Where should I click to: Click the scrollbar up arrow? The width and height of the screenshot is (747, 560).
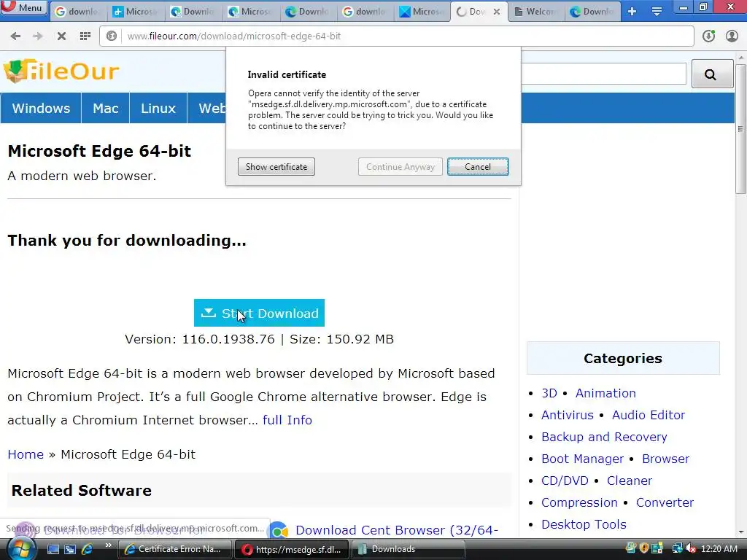740,57
